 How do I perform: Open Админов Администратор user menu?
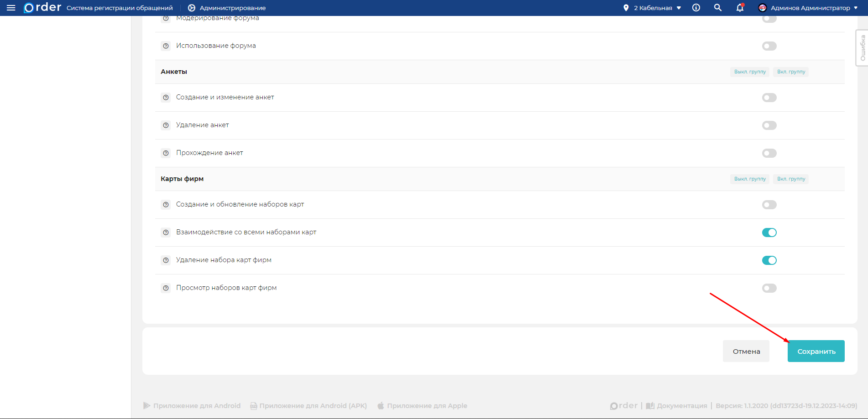click(x=808, y=8)
